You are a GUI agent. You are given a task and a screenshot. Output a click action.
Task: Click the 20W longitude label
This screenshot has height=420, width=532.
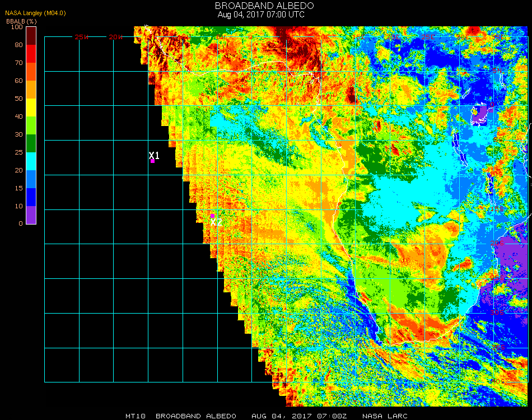coord(116,37)
